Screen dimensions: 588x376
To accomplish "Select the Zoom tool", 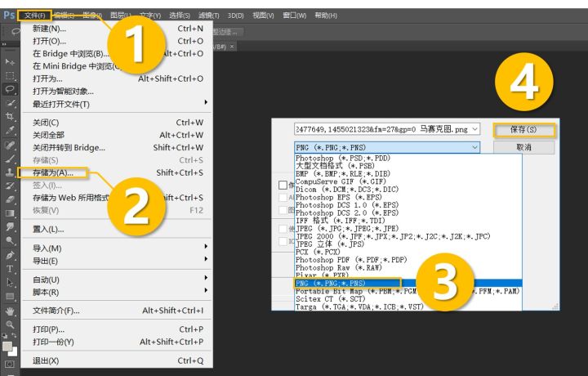I will (x=10, y=325).
